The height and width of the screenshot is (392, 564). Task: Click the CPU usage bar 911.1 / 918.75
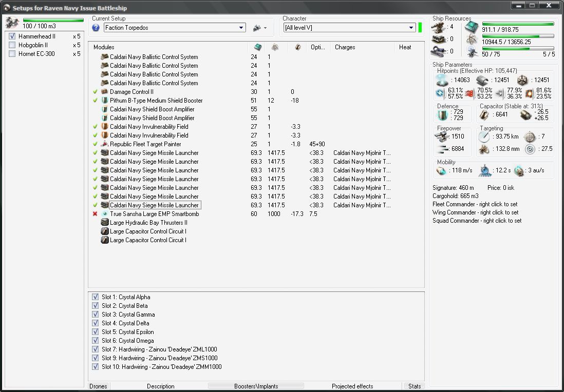(518, 24)
